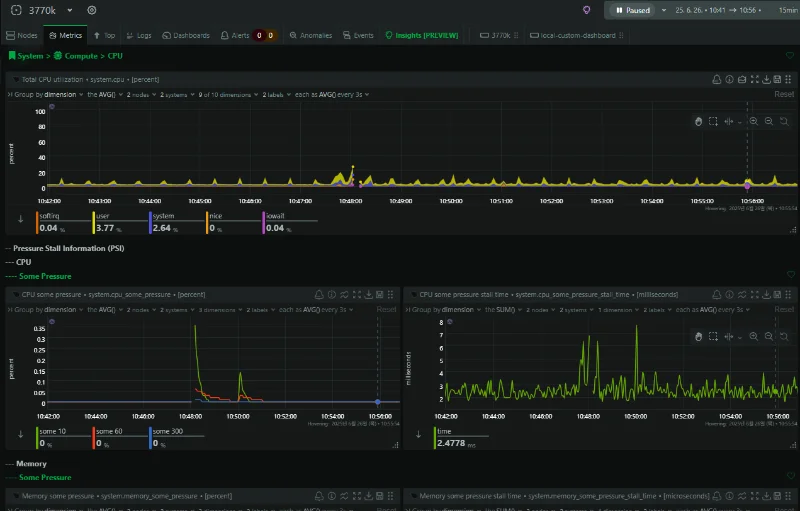Show info for CPU some pressure chart
Viewport: 800px width, 511px height.
click(332, 295)
